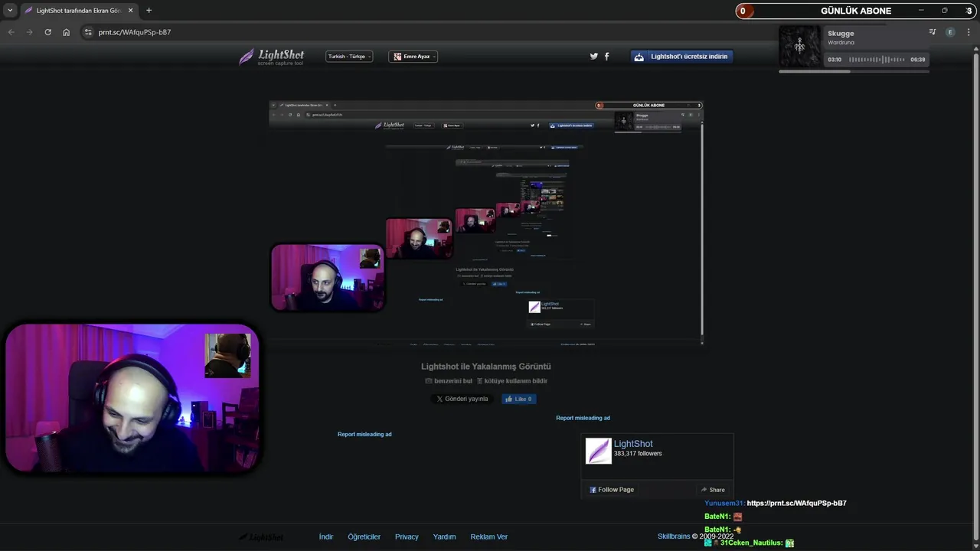
Task: Click kötüye kullanım bildir link
Action: (511, 381)
